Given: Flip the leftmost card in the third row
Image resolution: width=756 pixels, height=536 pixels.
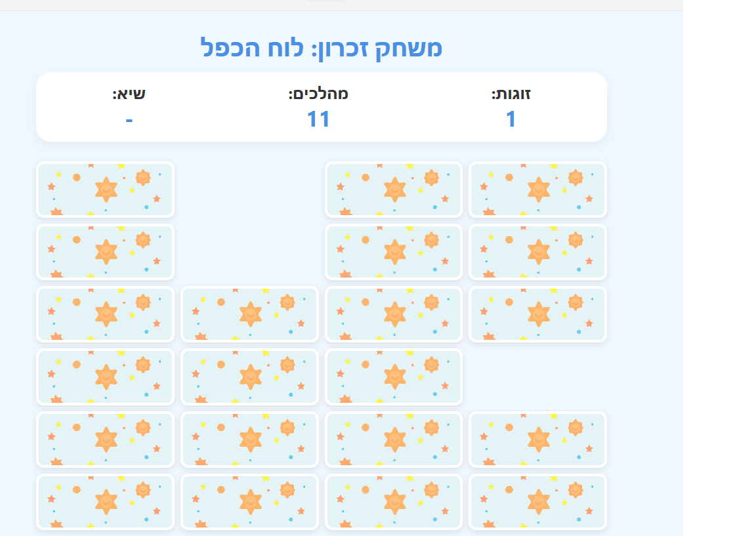Looking at the screenshot, I should 105,314.
